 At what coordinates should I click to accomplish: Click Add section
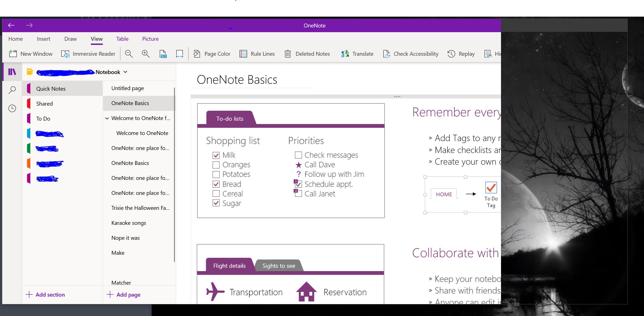tap(45, 295)
